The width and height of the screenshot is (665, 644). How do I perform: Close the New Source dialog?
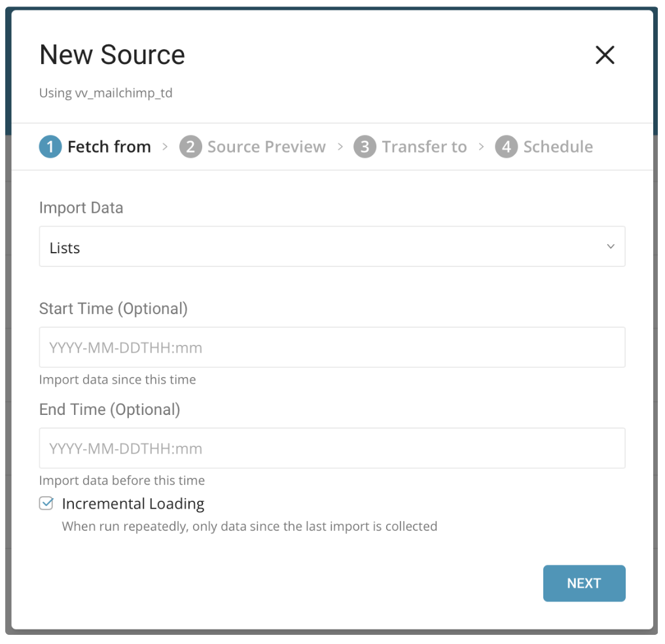605,55
